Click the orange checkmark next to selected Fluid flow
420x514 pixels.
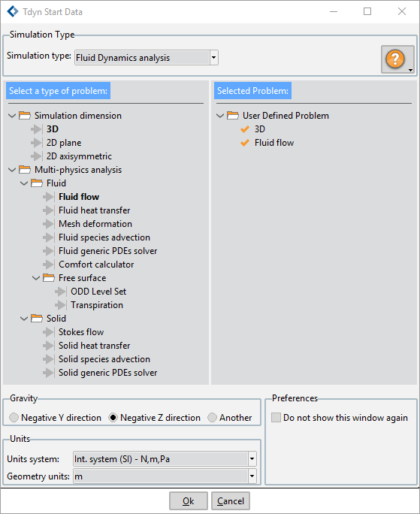(x=245, y=143)
